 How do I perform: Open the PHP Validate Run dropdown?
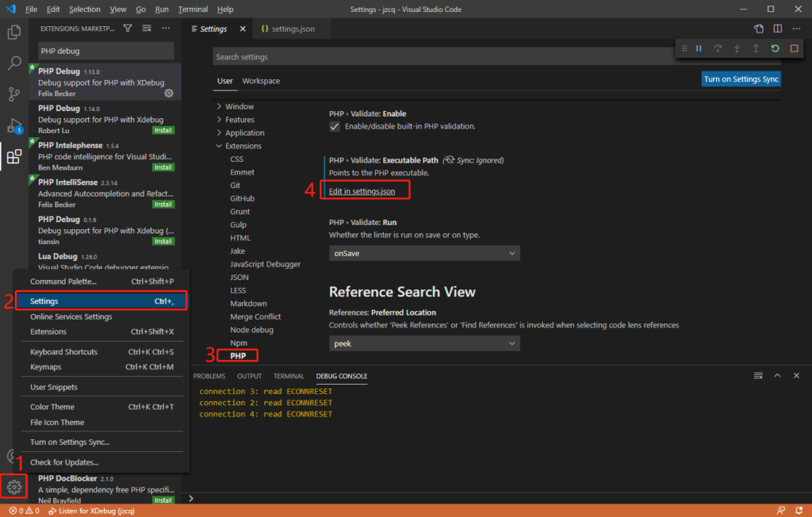pyautogui.click(x=425, y=253)
